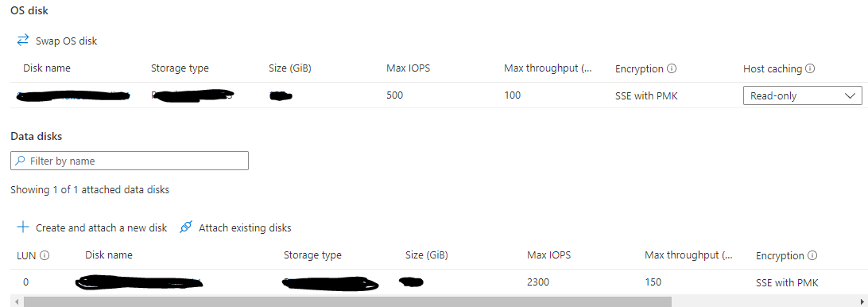Click Swap OS disk
868x307 pixels.
[67, 41]
